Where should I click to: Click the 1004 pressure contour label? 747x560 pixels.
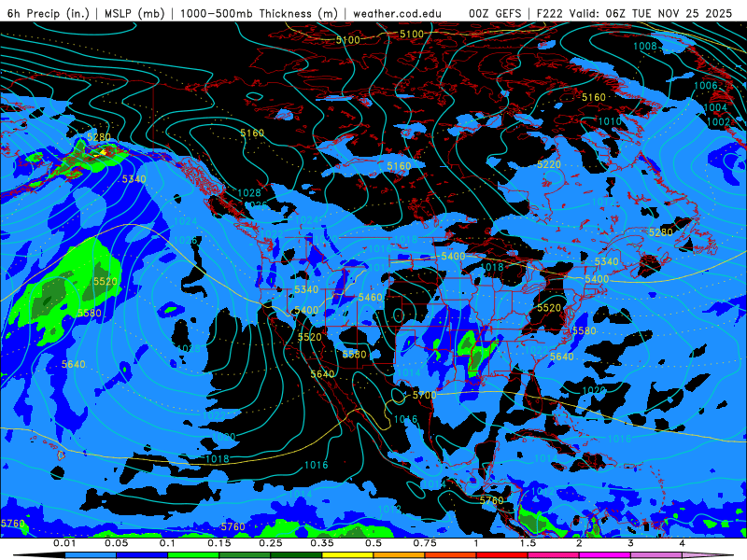(715, 107)
